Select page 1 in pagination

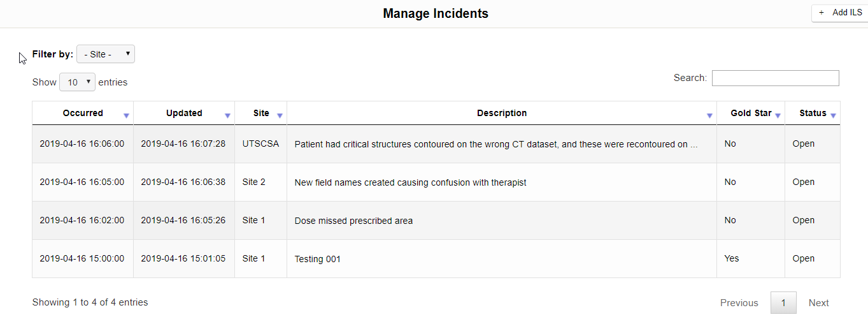(x=783, y=303)
